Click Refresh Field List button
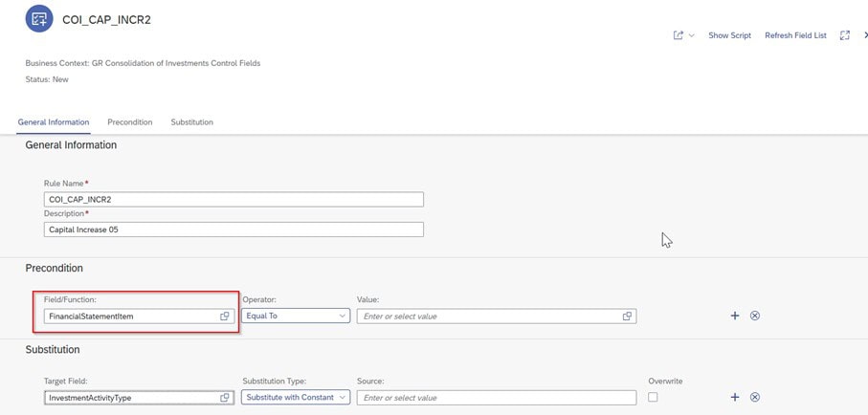 click(x=795, y=35)
